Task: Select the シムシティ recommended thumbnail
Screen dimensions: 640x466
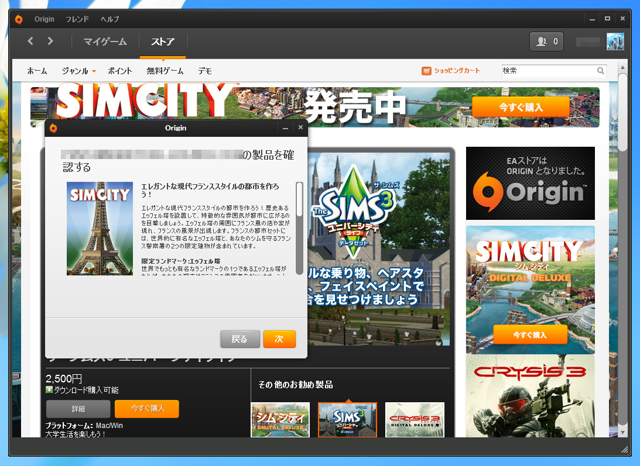Action: [x=280, y=420]
